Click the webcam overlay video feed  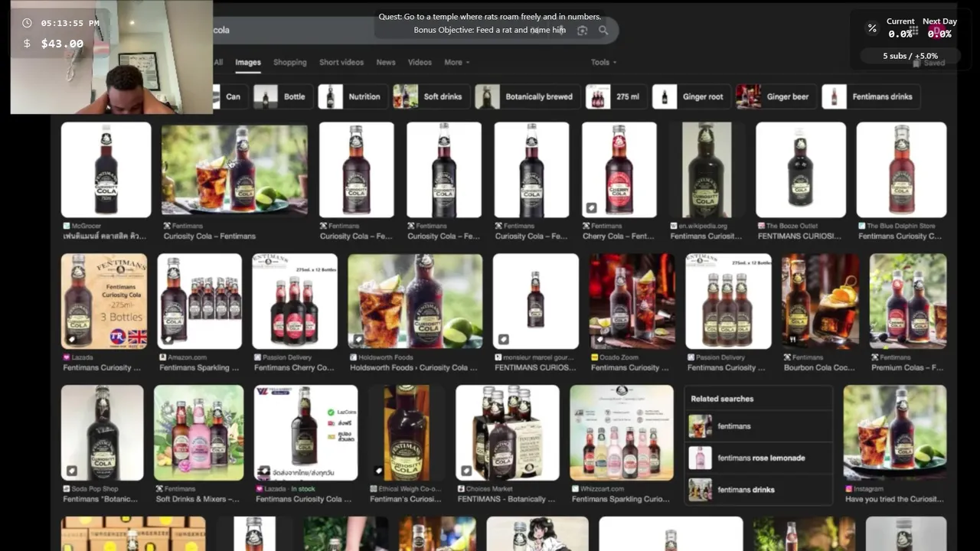tap(112, 57)
